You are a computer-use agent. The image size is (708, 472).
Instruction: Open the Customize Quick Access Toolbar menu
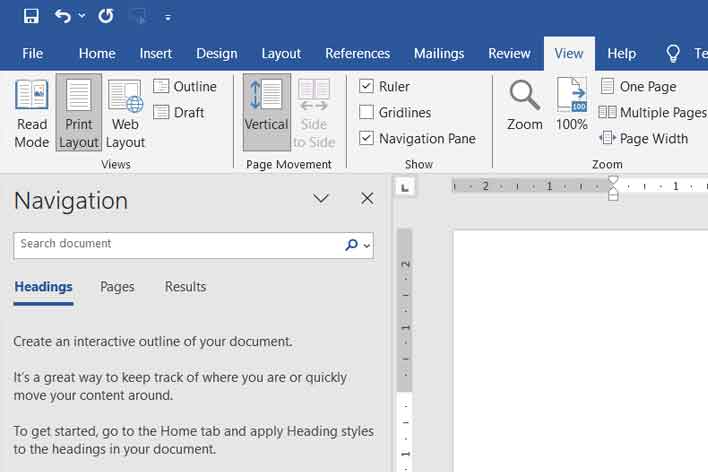coord(168,17)
